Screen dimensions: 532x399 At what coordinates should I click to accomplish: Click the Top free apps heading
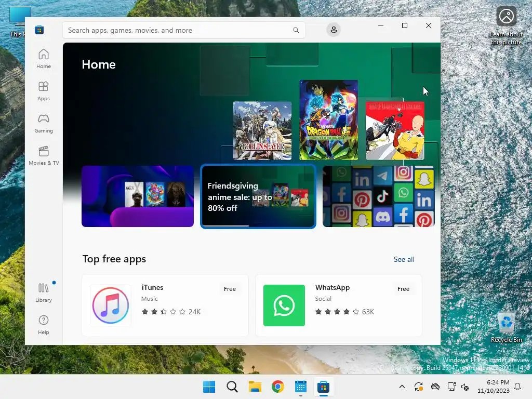pyautogui.click(x=114, y=259)
